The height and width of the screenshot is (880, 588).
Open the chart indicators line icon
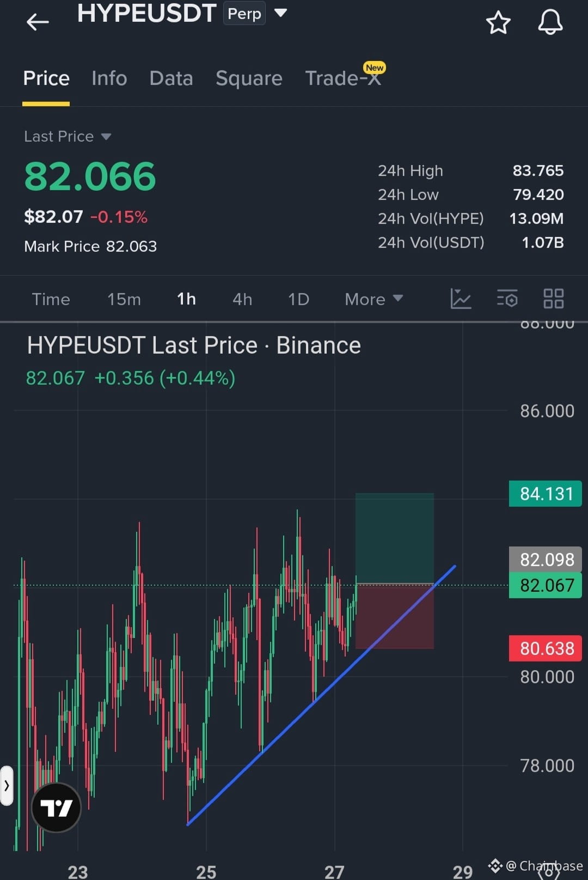click(x=461, y=299)
